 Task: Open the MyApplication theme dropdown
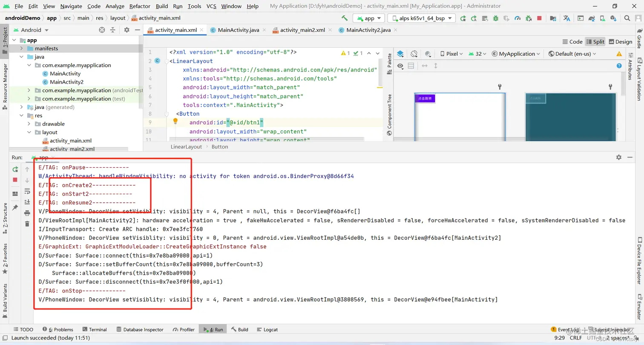coord(516,54)
